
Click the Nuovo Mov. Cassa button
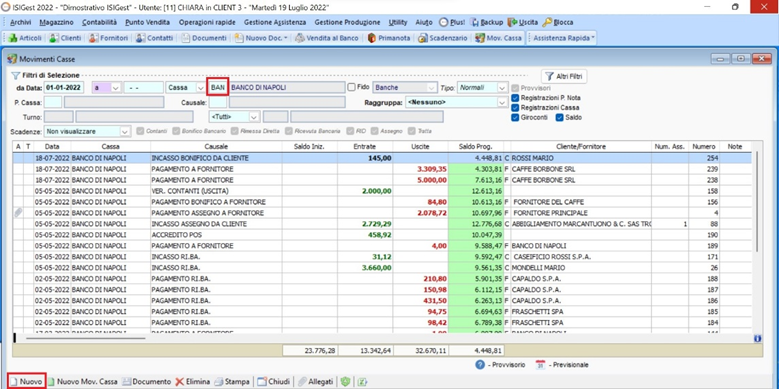click(x=82, y=382)
